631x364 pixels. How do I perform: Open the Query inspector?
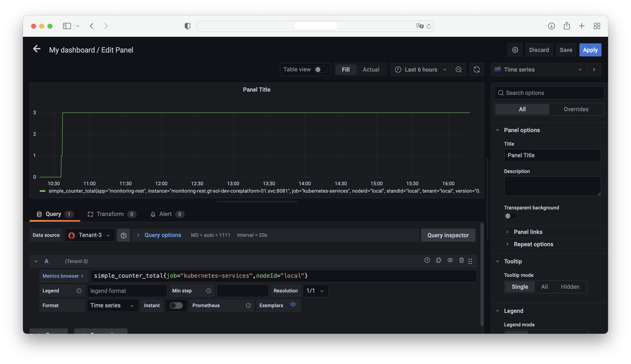pos(448,235)
